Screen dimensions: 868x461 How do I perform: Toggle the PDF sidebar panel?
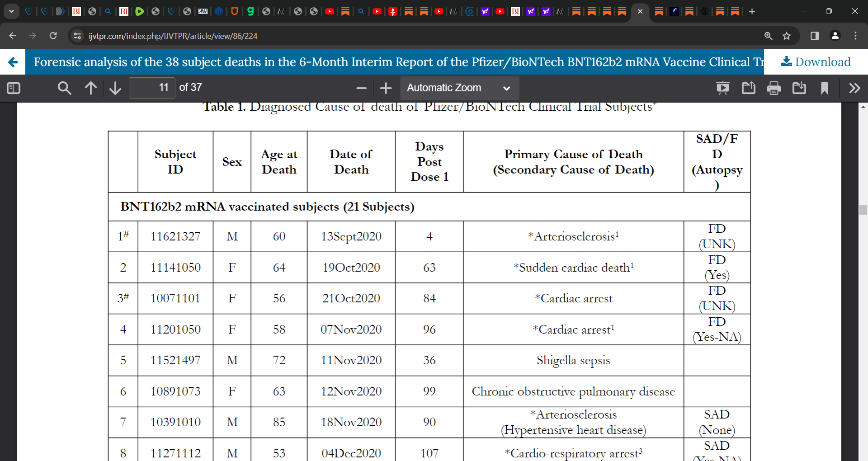tap(14, 88)
